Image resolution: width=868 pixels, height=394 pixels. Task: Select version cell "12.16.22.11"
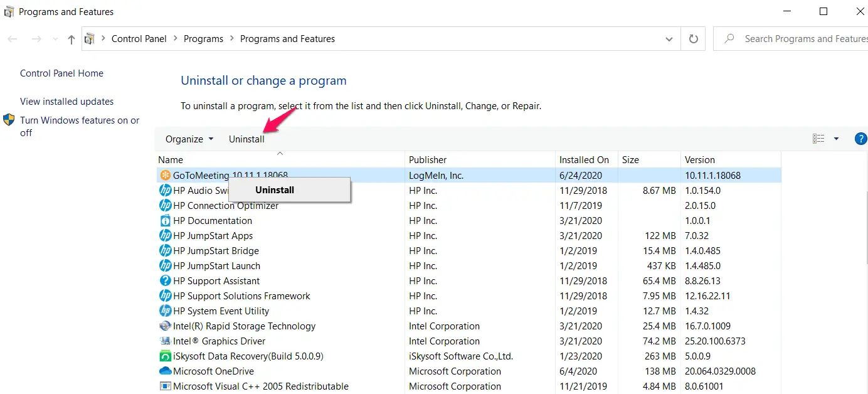click(x=707, y=295)
